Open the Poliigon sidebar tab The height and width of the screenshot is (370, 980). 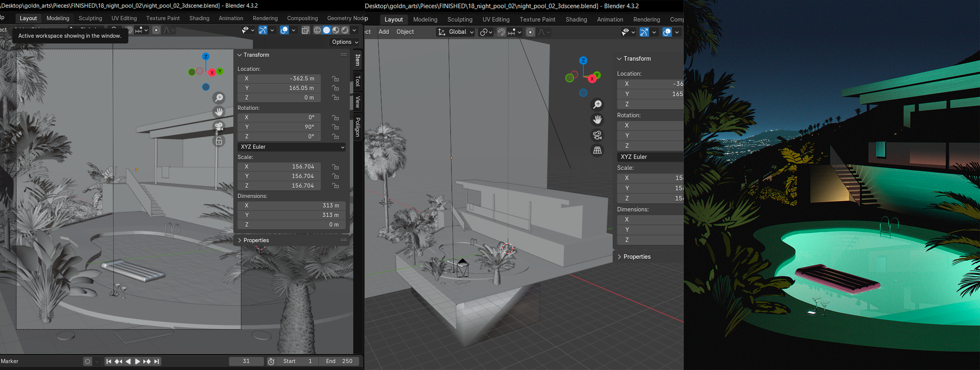(x=358, y=127)
